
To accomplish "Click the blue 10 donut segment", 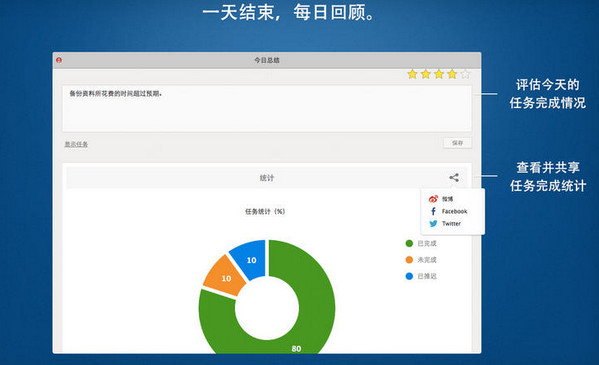I will [250, 260].
